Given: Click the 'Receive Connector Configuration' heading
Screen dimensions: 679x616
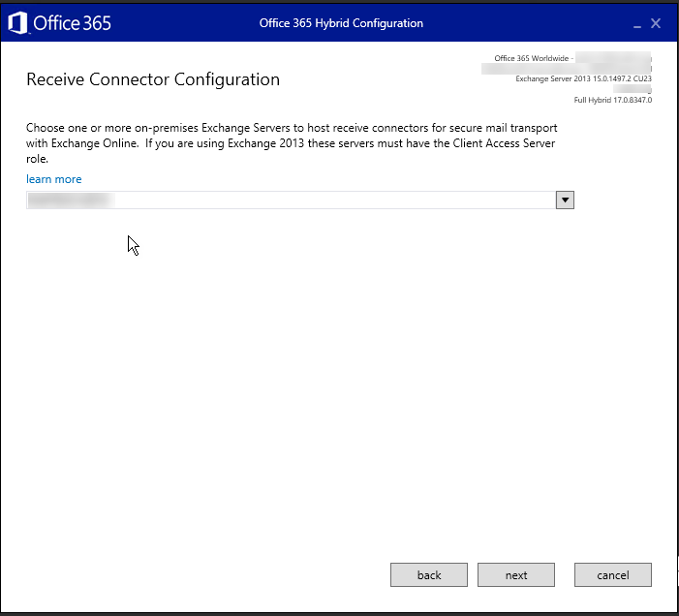Looking at the screenshot, I should point(153,79).
